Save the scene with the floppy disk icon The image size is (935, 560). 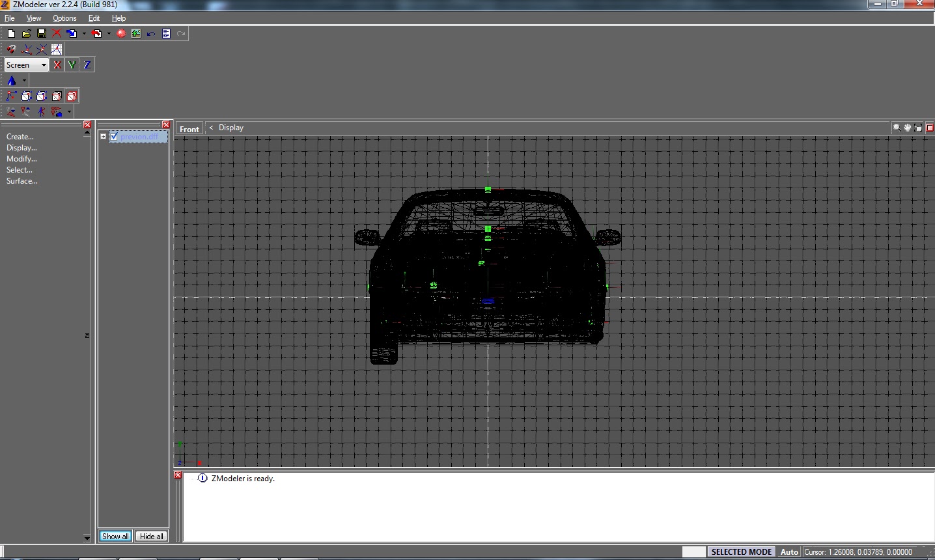pyautogui.click(x=42, y=33)
